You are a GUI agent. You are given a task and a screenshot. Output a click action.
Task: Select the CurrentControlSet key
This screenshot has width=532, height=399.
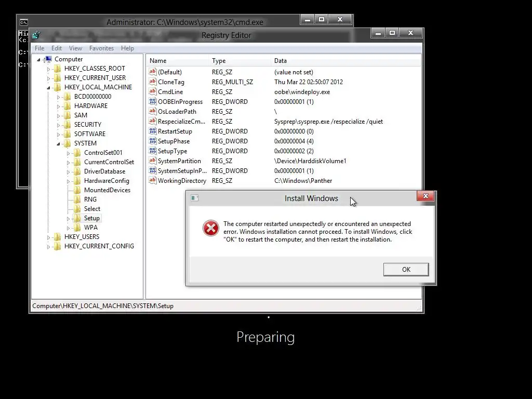tap(109, 162)
